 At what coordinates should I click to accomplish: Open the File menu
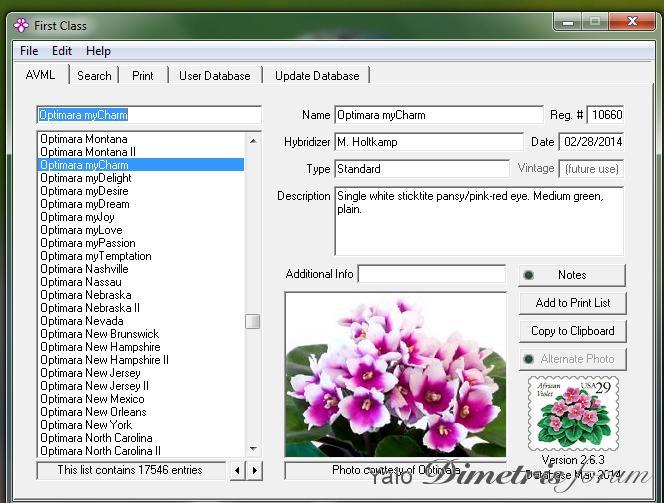(x=29, y=51)
